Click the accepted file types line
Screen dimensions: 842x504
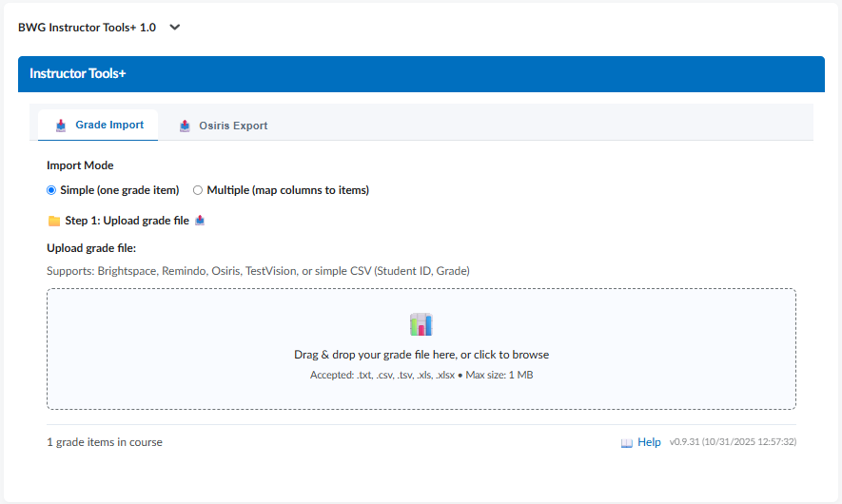pyautogui.click(x=421, y=376)
